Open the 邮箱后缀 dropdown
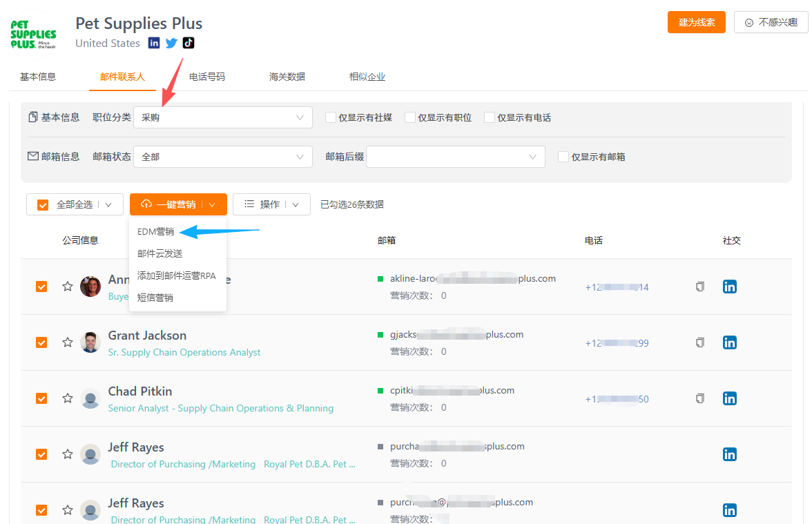 pos(456,157)
